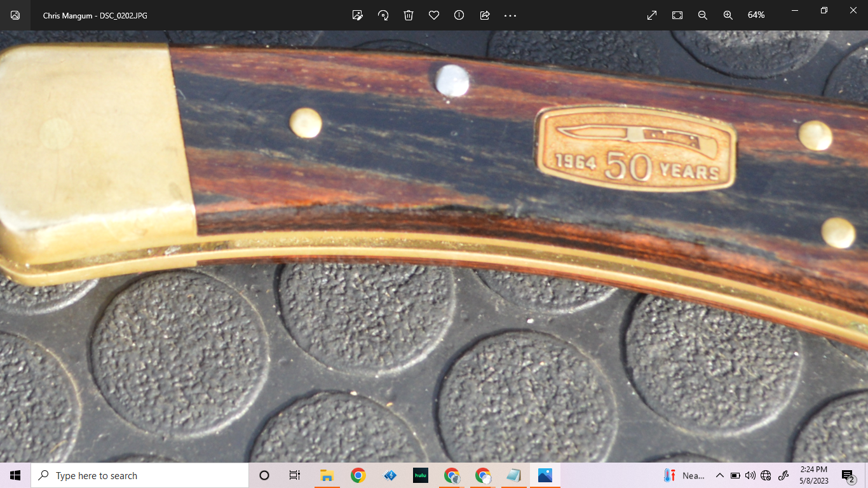Rotate the photo with the rotate icon
The width and height of the screenshot is (868, 488).
pyautogui.click(x=383, y=15)
